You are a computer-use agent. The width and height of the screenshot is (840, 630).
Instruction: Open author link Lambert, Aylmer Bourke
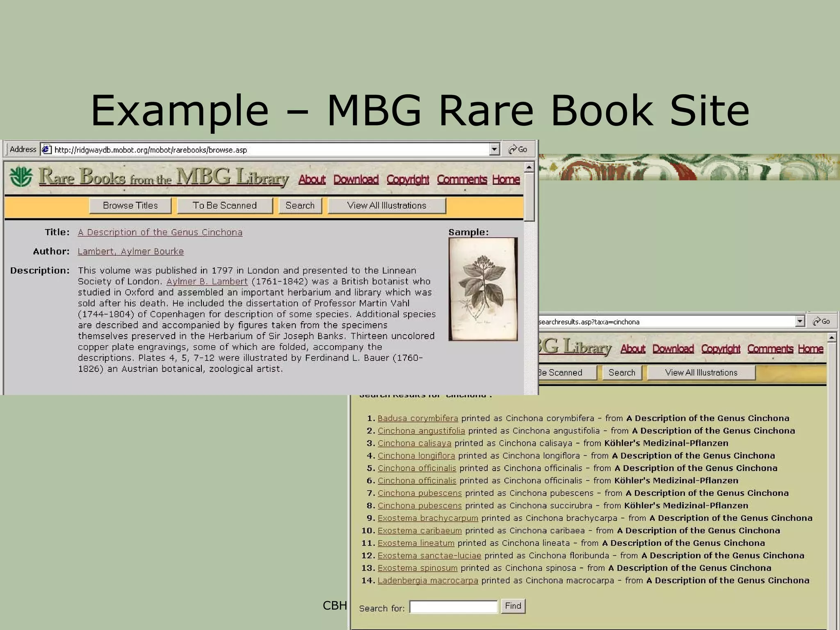[131, 251]
